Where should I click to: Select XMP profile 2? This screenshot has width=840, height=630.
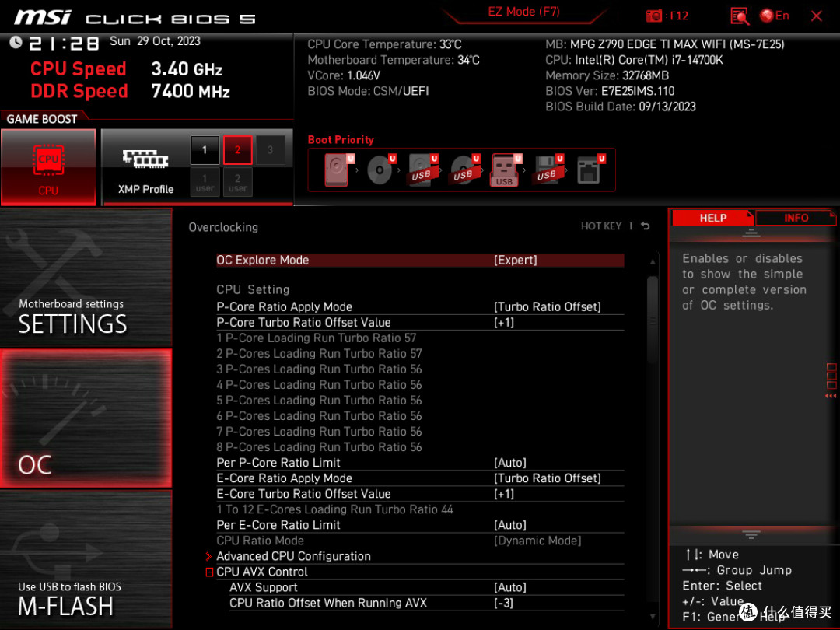(x=237, y=150)
